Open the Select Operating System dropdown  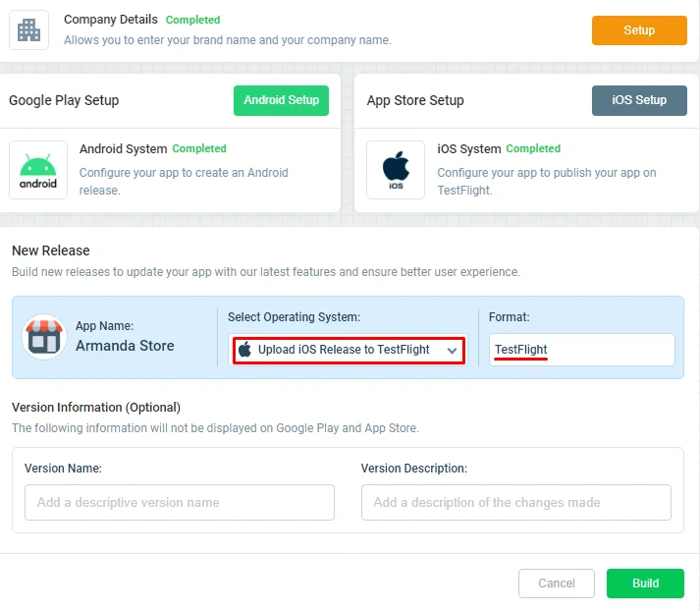point(349,350)
